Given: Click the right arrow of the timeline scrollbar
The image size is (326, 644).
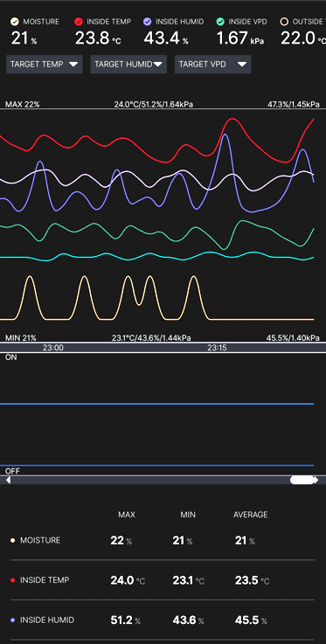Looking at the screenshot, I should pos(316,480).
